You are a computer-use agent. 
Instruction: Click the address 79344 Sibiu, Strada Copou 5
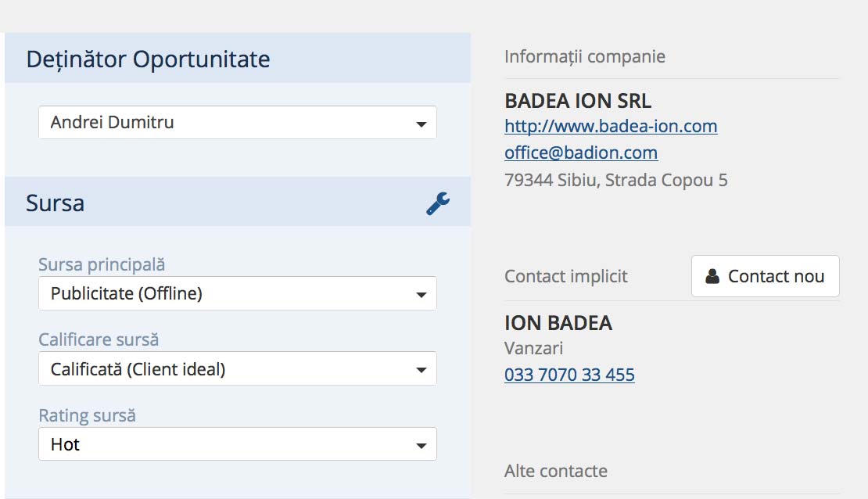pos(615,181)
